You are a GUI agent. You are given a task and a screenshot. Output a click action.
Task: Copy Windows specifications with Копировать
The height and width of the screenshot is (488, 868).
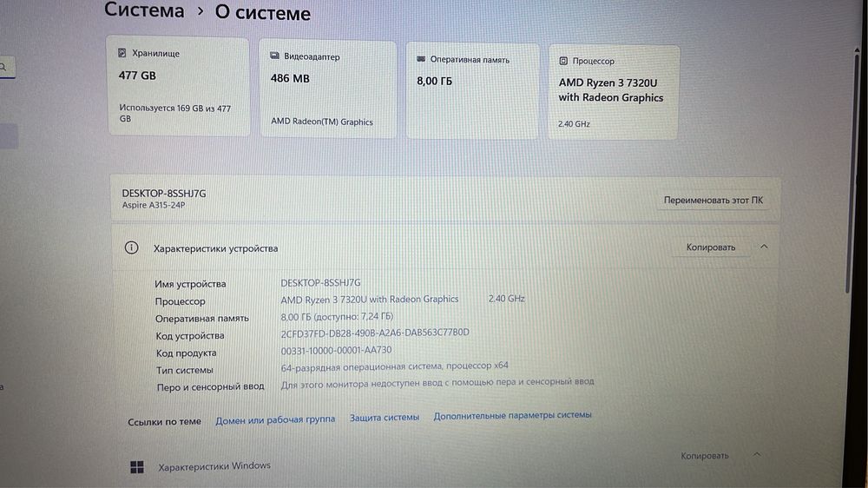coord(705,455)
